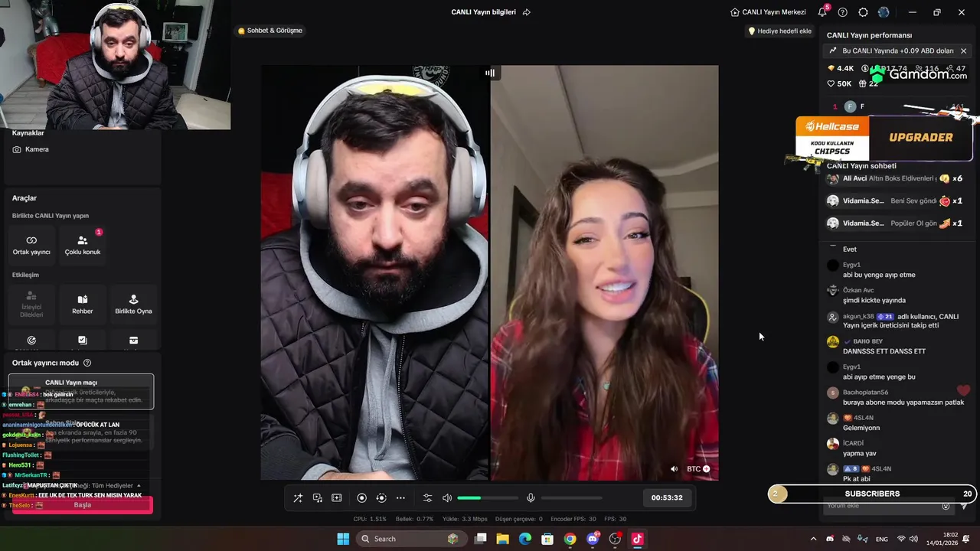Mute the guest video speaker icon
The image size is (980, 551).
pos(675,469)
